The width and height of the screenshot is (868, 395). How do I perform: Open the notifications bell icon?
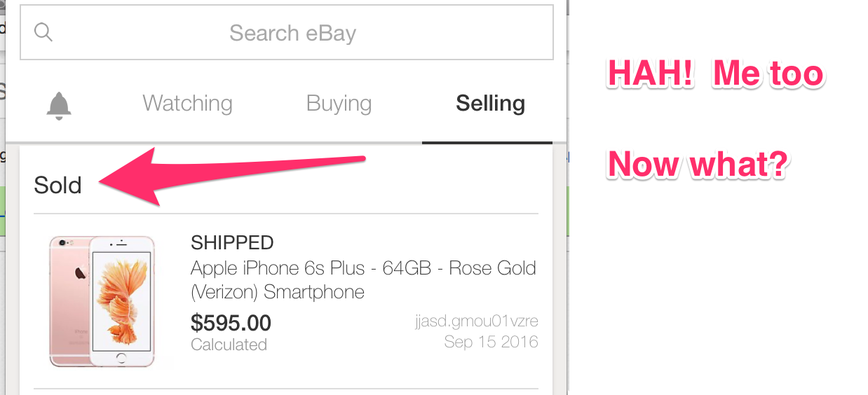coord(59,104)
